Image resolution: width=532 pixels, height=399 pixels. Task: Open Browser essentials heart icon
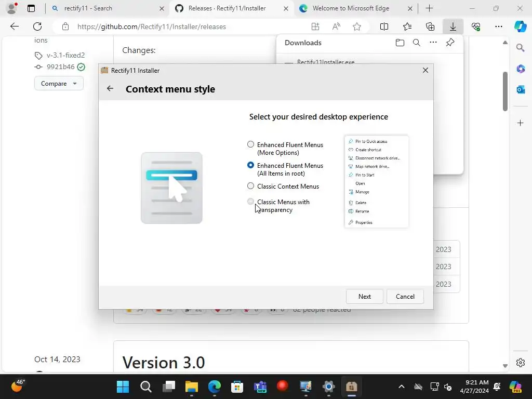click(x=476, y=26)
